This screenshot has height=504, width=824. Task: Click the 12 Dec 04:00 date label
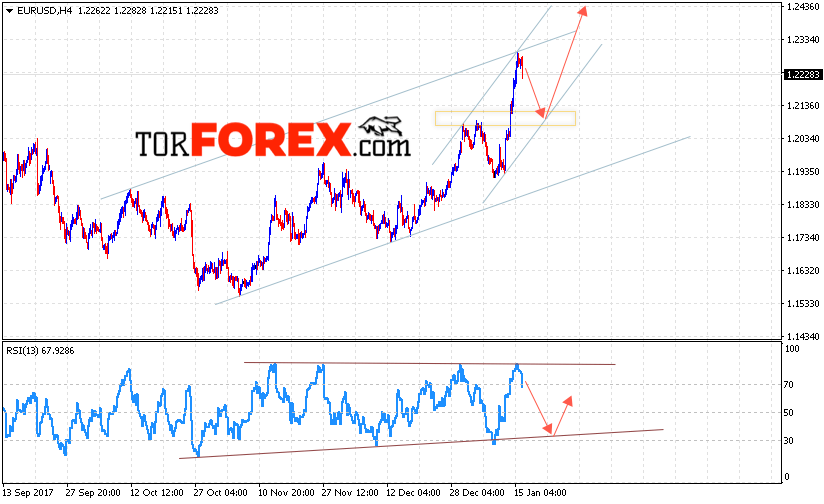[414, 493]
